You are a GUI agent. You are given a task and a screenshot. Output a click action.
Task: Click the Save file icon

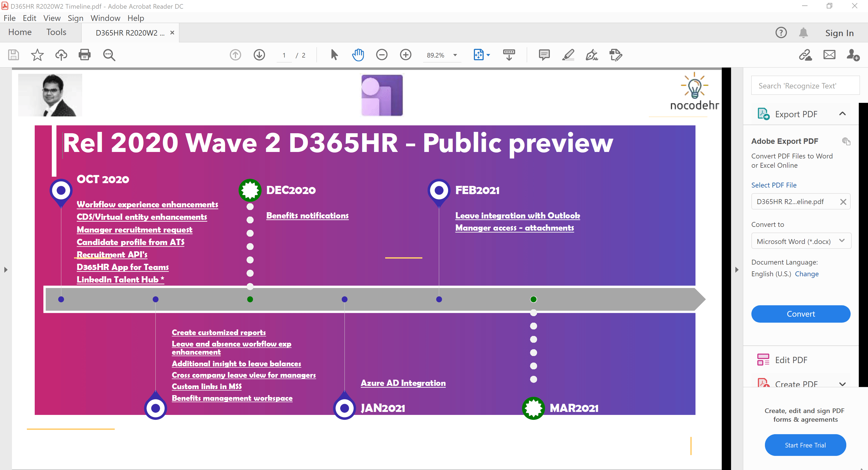[x=14, y=55]
